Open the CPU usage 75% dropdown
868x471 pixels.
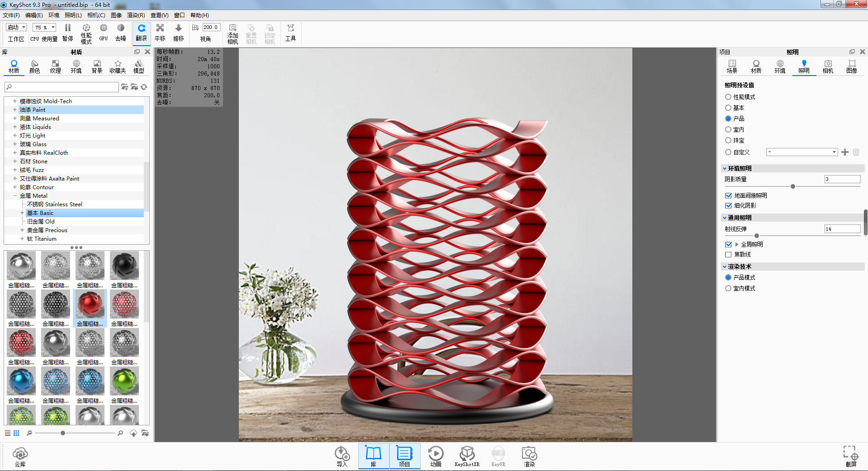click(44, 27)
